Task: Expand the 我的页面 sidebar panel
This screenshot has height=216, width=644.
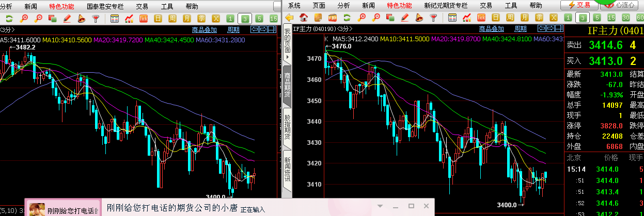Action: pos(287,44)
